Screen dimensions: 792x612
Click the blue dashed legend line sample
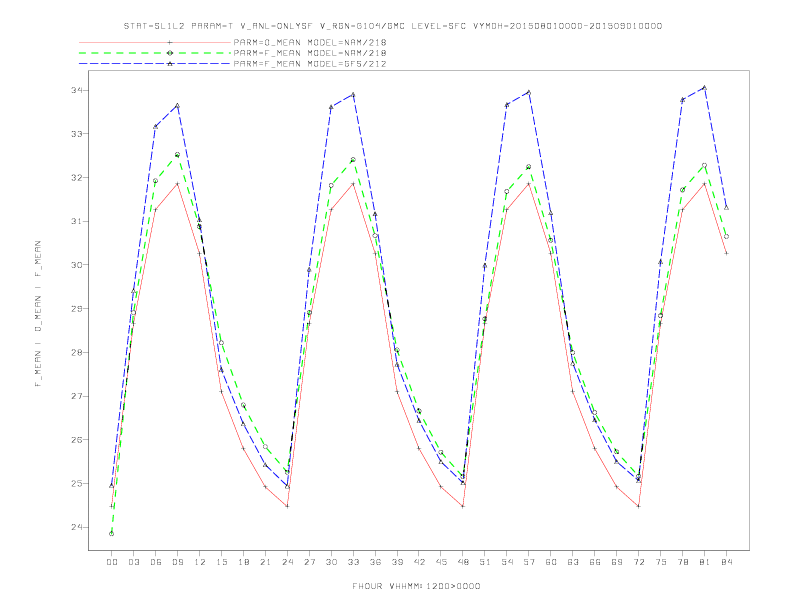click(x=155, y=64)
